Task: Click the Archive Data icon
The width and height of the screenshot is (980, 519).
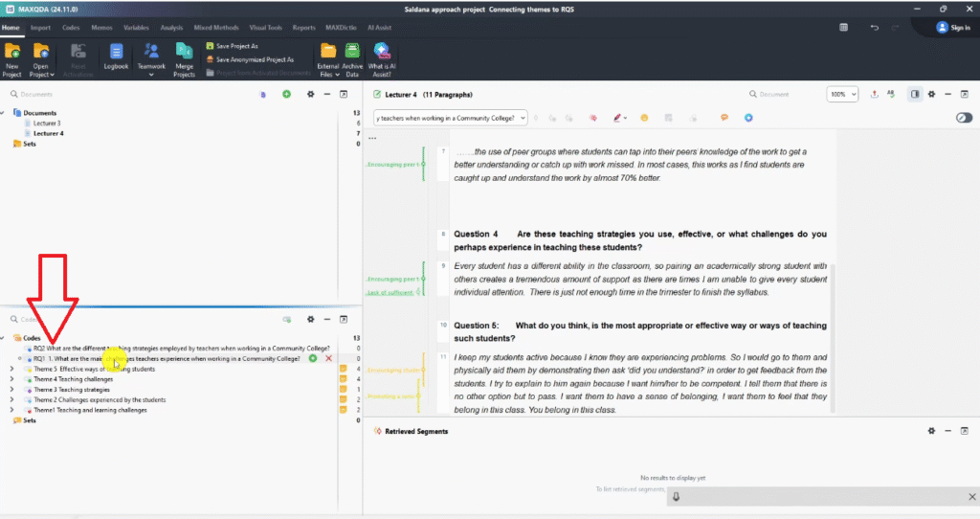Action: click(351, 56)
